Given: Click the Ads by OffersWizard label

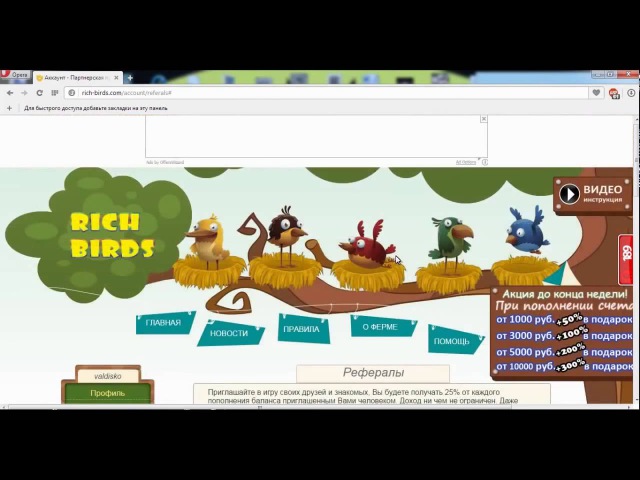Looking at the screenshot, I should 165,162.
